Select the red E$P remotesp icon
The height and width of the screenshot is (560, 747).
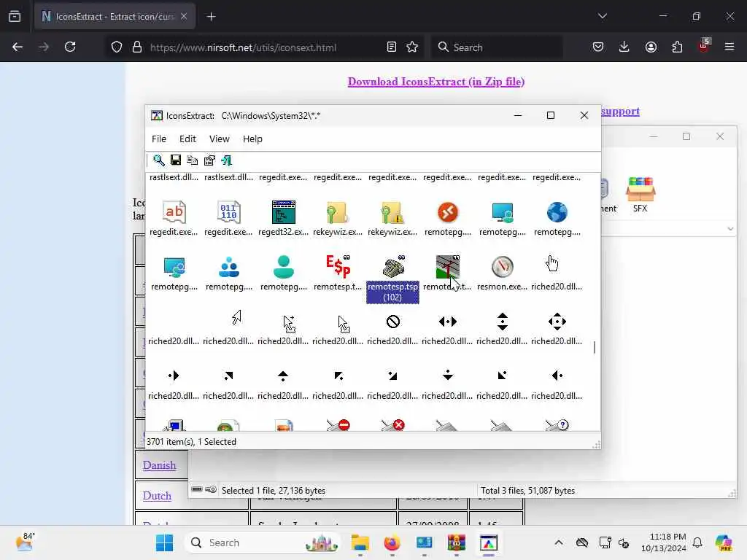338,266
